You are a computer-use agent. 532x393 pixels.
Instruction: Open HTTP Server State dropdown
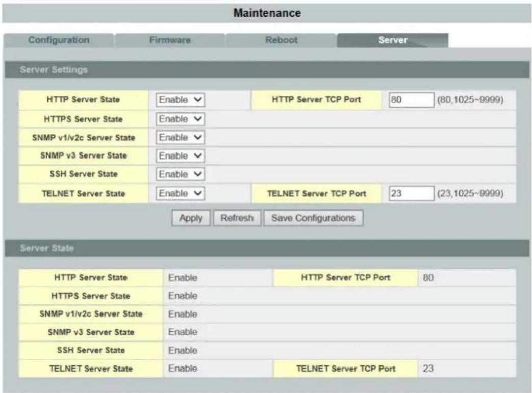180,100
